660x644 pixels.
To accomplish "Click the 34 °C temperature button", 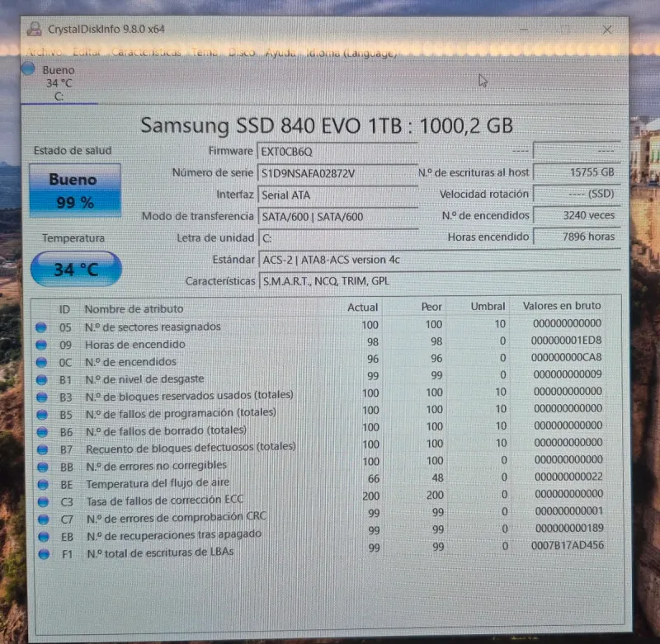I will coord(76,269).
